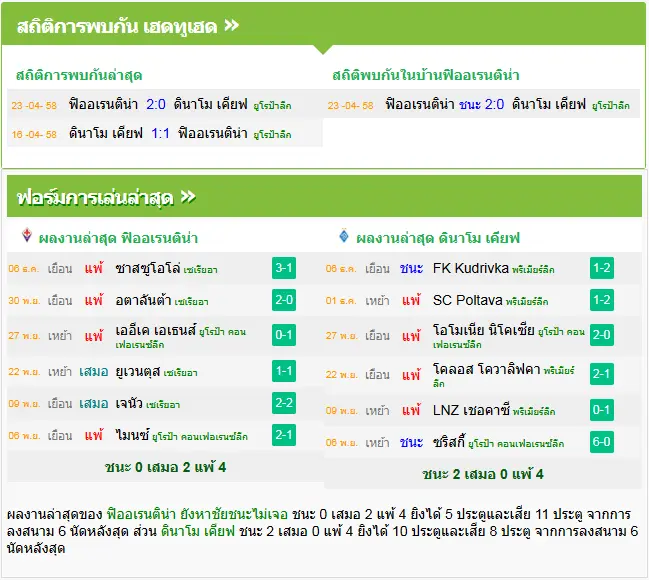Open the ฟอร์มการเล่นล่าสุด header
Image resolution: width=649 pixels, height=580 pixels.
324,196
